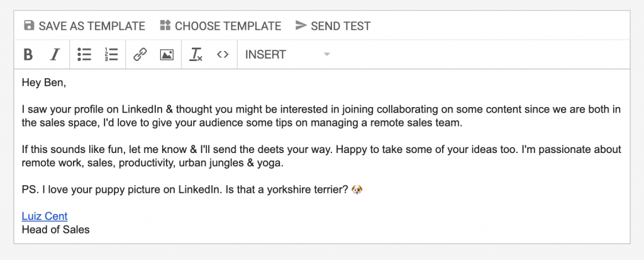The height and width of the screenshot is (260, 644).
Task: Clear text formatting with Tx icon
Action: [x=196, y=54]
